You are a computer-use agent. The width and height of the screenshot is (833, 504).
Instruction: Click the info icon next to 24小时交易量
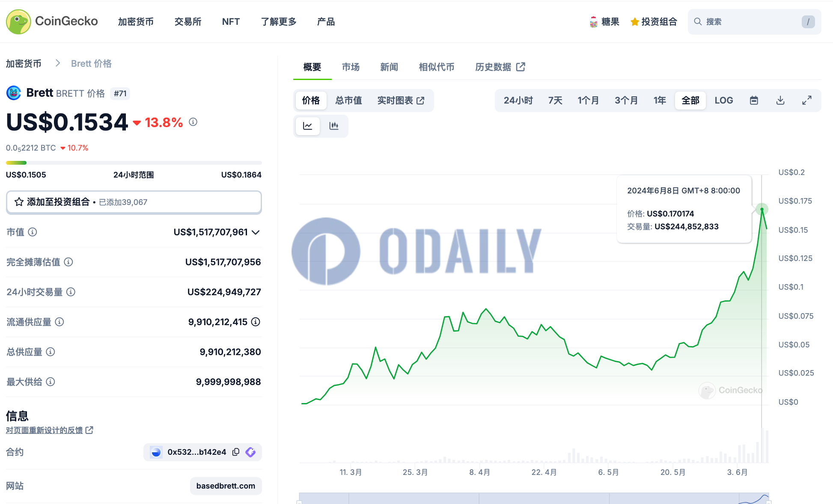71,292
